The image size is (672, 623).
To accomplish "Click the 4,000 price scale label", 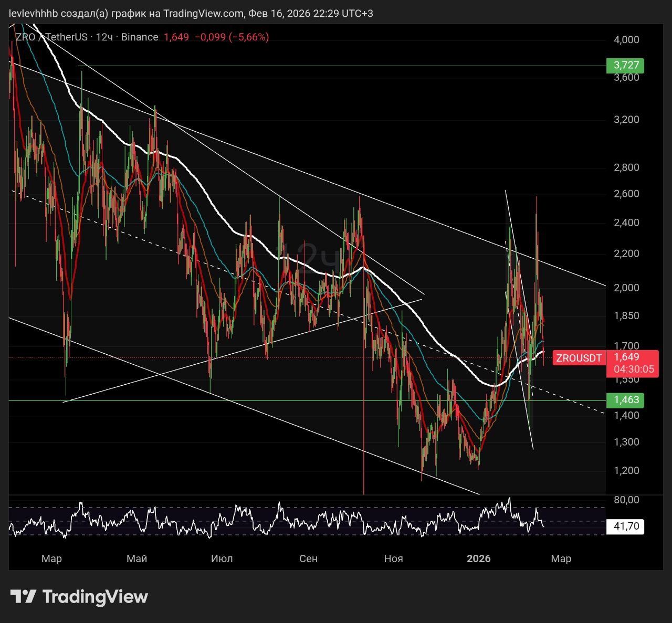I will point(626,40).
